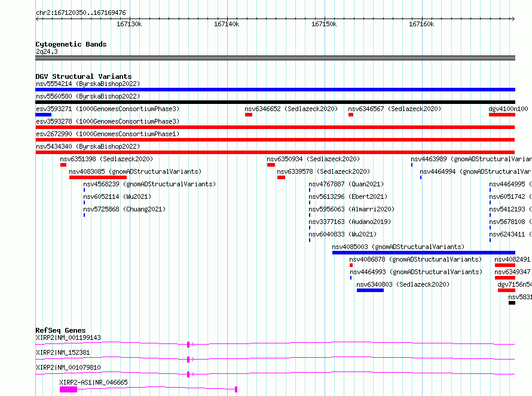Click the nsv6340803 blue variant bar

tap(370, 290)
